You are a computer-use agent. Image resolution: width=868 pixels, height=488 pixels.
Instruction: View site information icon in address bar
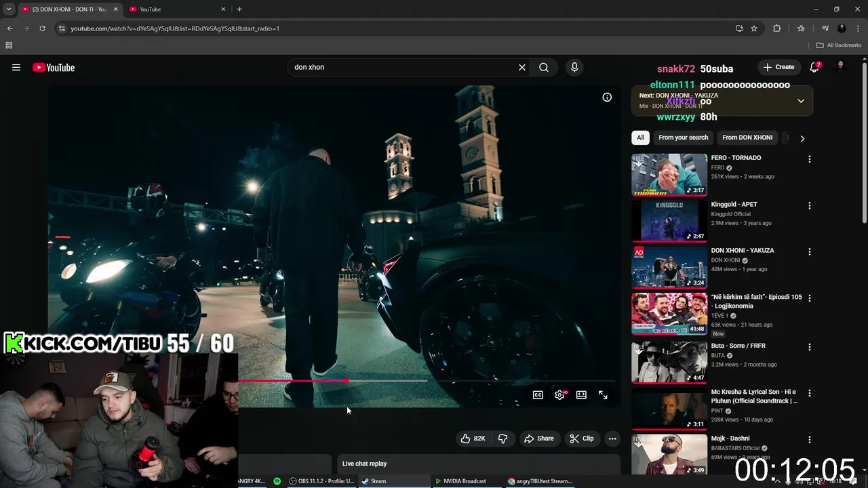(62, 28)
